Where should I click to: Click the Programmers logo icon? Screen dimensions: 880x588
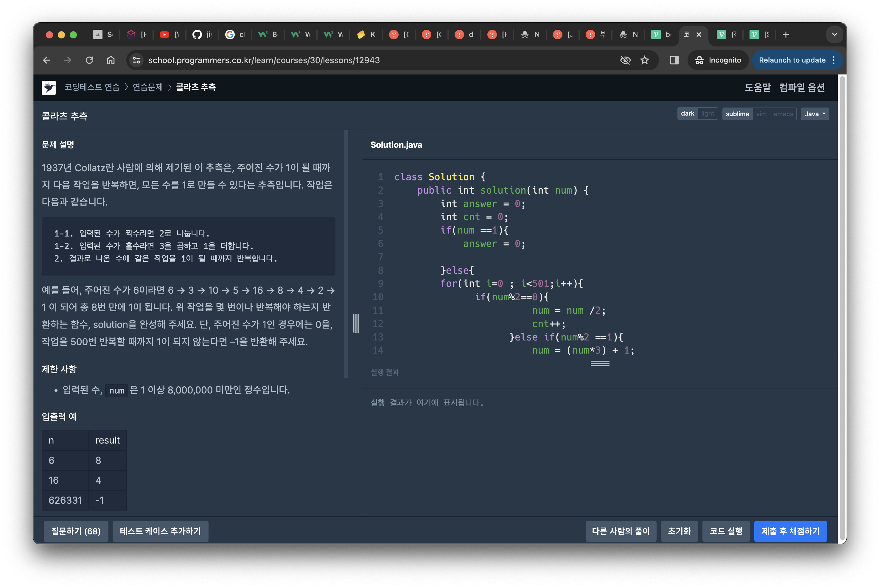point(49,88)
